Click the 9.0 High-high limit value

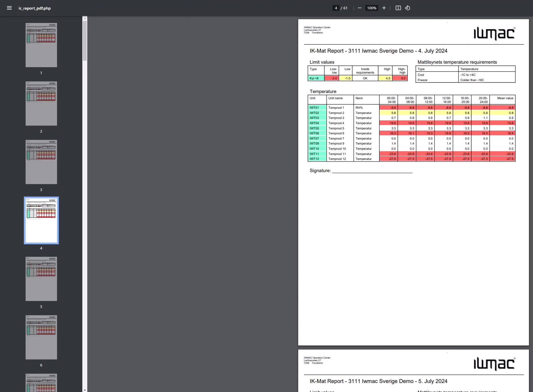pos(400,78)
